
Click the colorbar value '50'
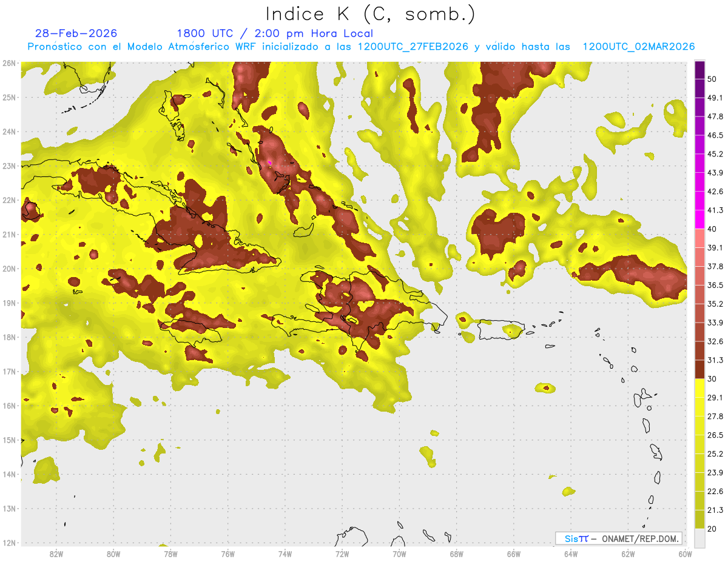click(x=712, y=79)
